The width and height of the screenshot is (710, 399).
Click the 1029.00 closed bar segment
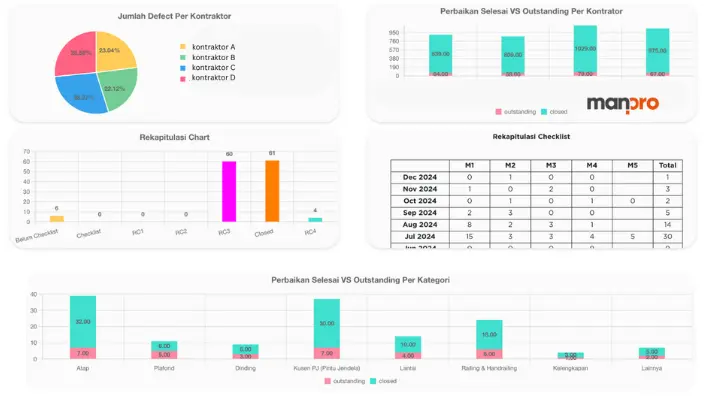585,48
